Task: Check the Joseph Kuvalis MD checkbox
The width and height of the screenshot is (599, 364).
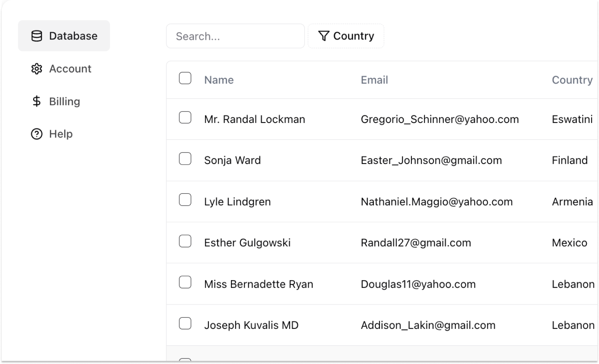Action: coord(185,323)
